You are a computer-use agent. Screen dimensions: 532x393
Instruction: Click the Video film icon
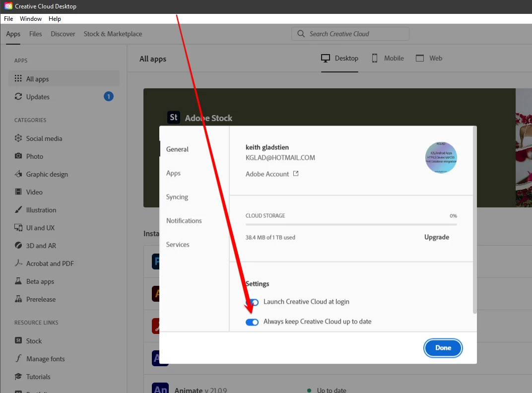(x=18, y=192)
